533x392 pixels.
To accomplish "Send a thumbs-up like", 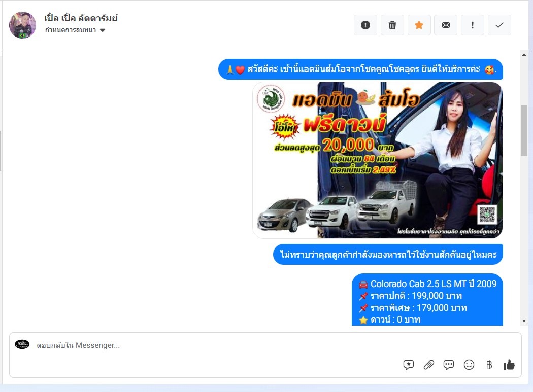I will coord(509,365).
